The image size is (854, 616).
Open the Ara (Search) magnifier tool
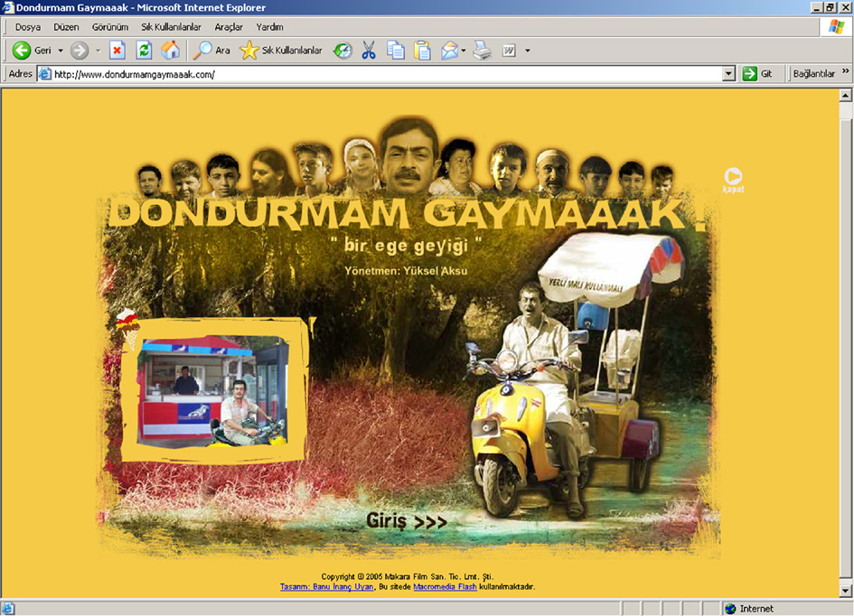click(211, 51)
